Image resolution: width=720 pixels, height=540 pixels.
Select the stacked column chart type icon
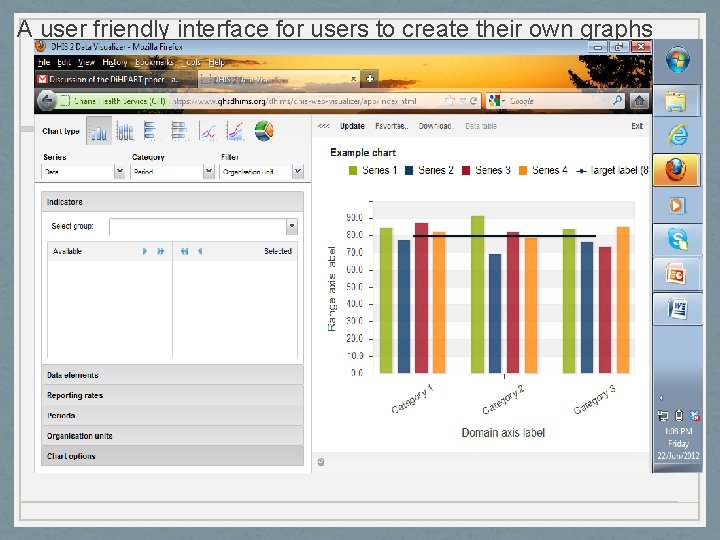click(x=124, y=131)
